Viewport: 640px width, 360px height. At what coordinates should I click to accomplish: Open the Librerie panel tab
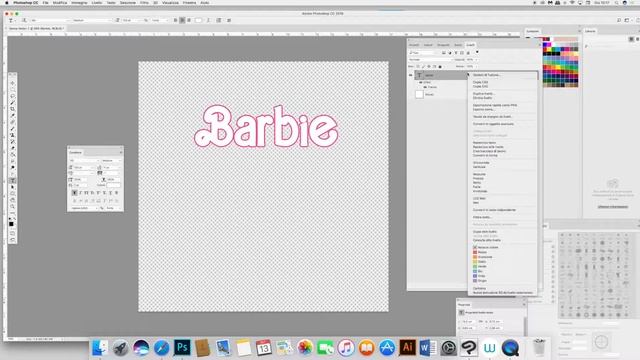pos(590,31)
